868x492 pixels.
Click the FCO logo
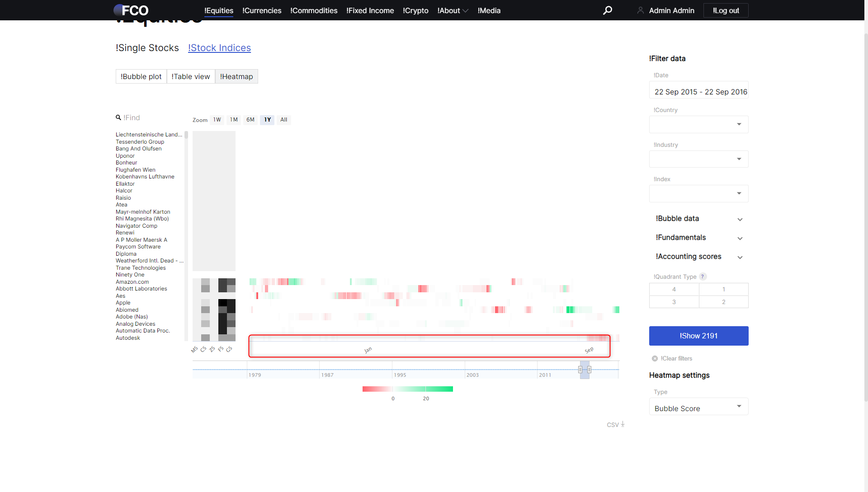click(131, 10)
